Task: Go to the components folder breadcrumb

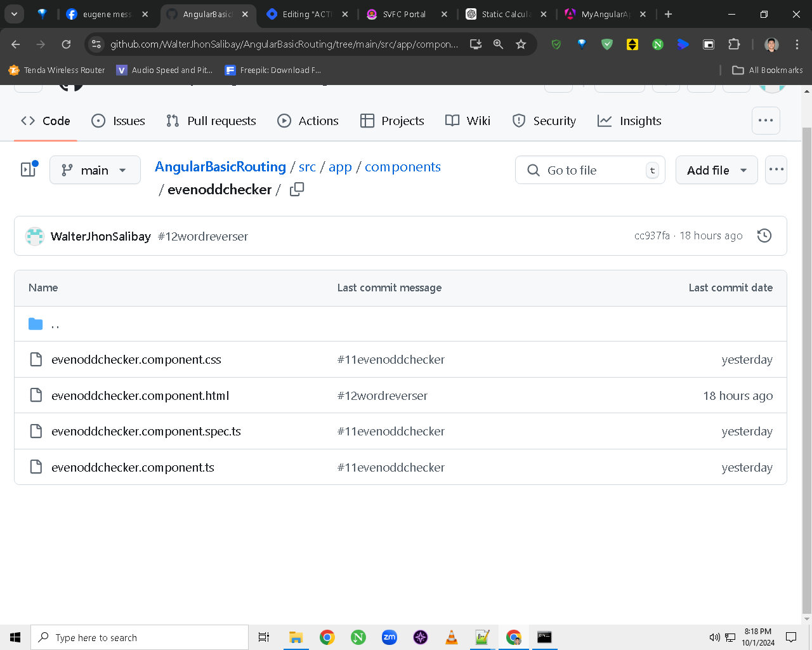Action: (403, 167)
